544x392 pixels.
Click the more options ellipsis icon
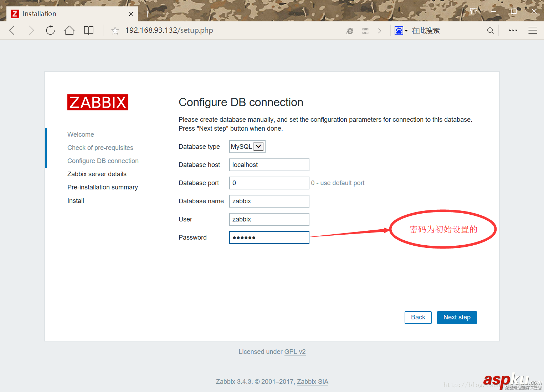point(513,30)
